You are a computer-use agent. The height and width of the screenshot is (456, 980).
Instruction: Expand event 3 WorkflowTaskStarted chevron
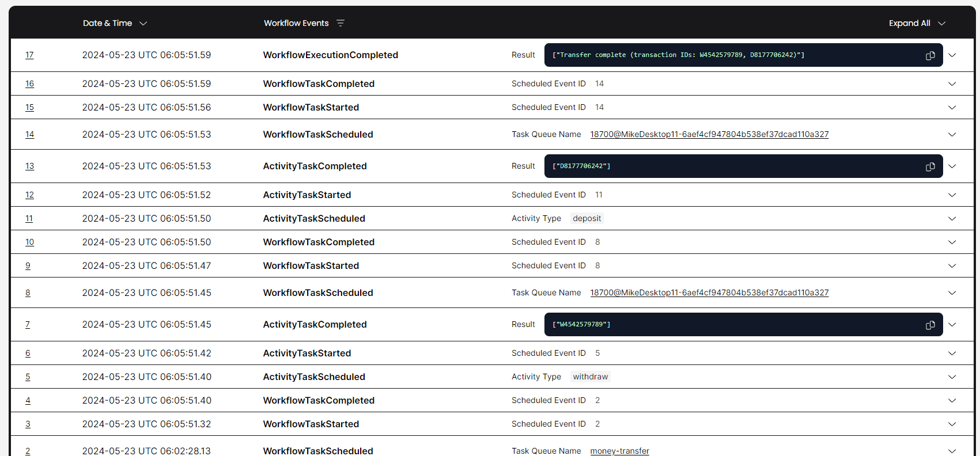click(952, 424)
